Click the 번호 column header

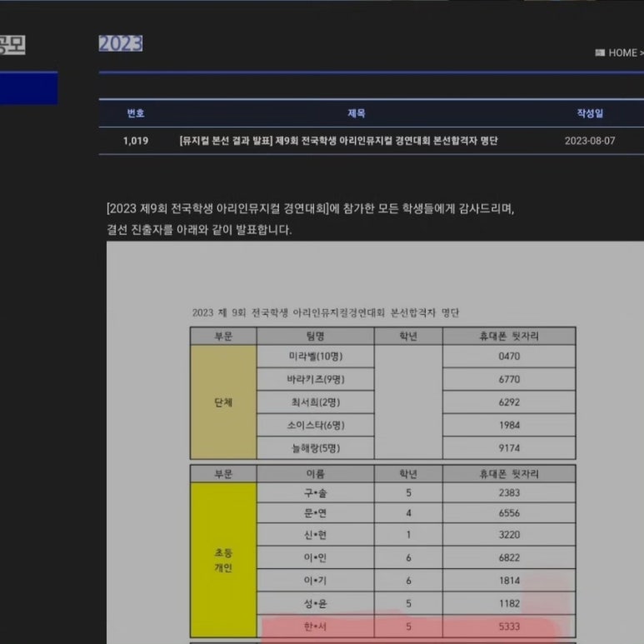tap(136, 113)
